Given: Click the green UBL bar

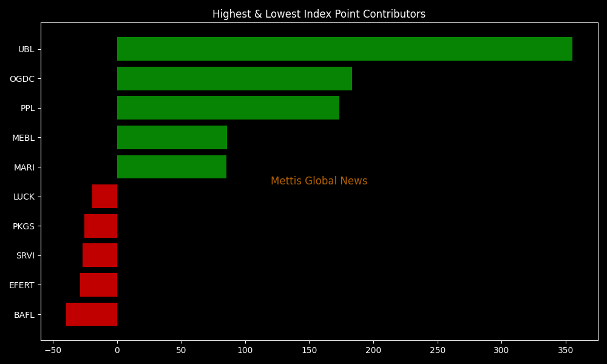Looking at the screenshot, I should pyautogui.click(x=345, y=49).
